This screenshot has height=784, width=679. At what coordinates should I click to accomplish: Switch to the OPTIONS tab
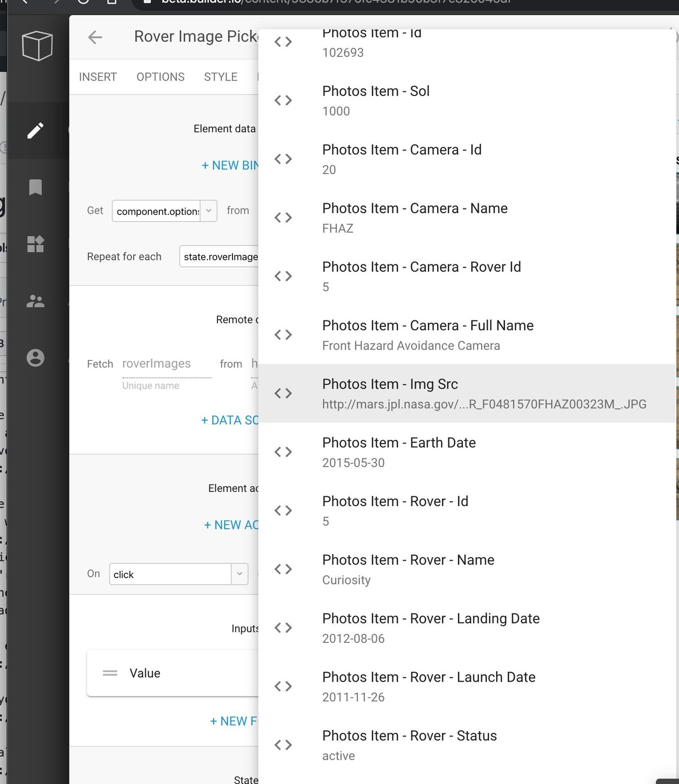coord(160,77)
